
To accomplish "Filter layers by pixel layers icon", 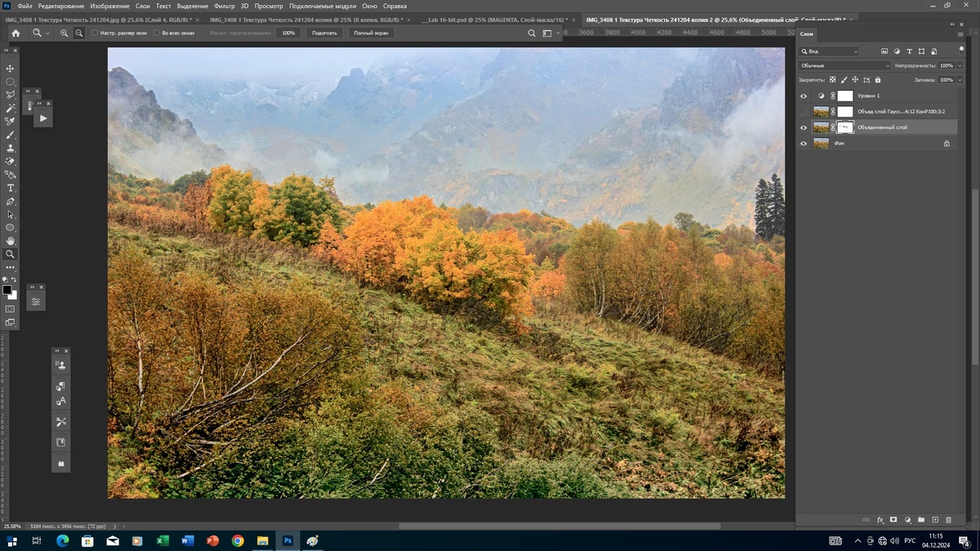I will (x=884, y=51).
